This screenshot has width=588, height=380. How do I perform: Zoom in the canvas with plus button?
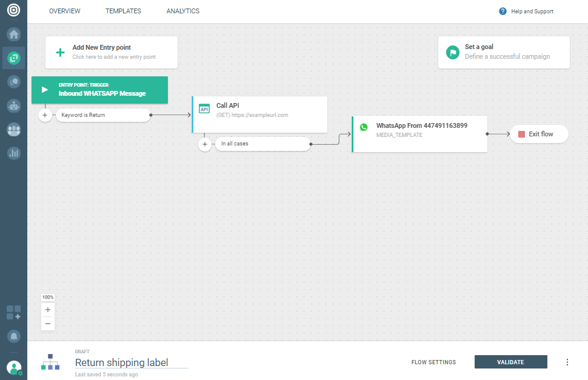pos(48,310)
